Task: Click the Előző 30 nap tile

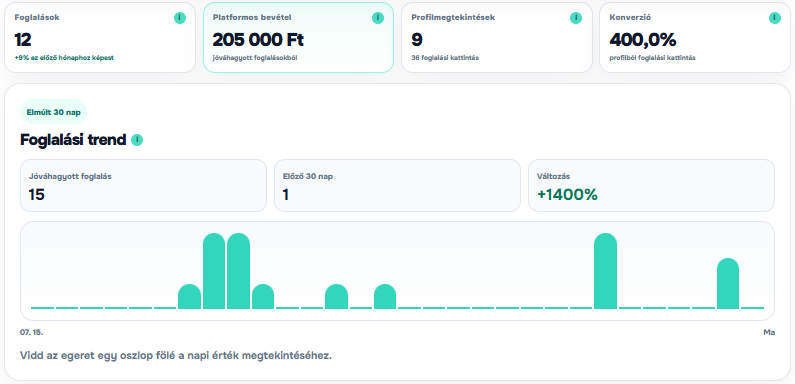Action: point(398,185)
